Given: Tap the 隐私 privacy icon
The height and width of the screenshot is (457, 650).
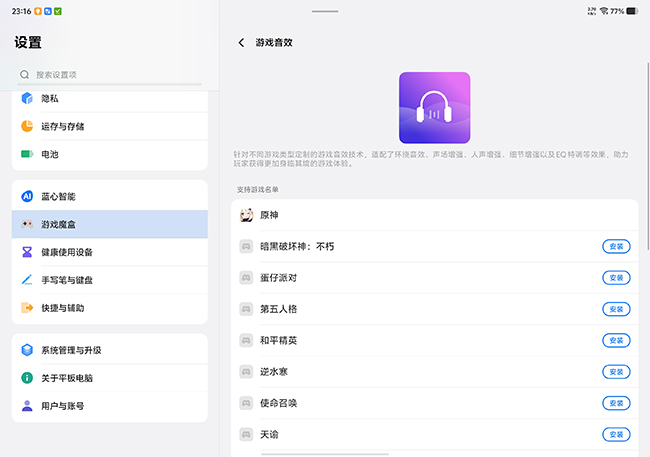Looking at the screenshot, I should pos(27,99).
